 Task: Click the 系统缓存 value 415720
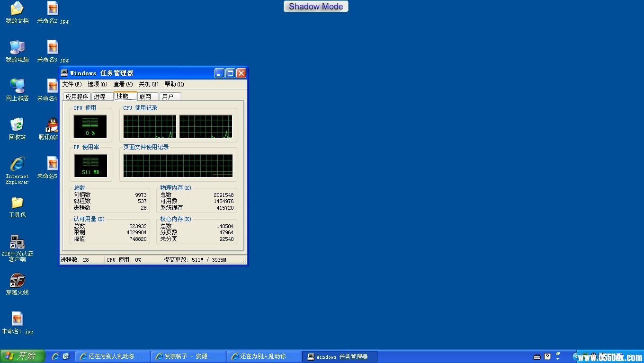(x=225, y=208)
